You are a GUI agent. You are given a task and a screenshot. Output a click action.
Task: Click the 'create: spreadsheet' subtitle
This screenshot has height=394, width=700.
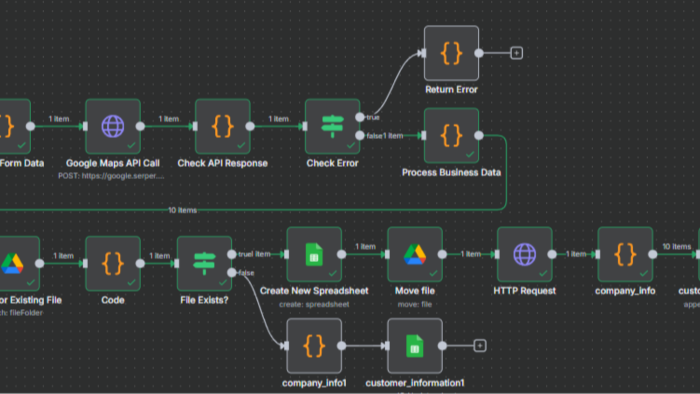(314, 304)
